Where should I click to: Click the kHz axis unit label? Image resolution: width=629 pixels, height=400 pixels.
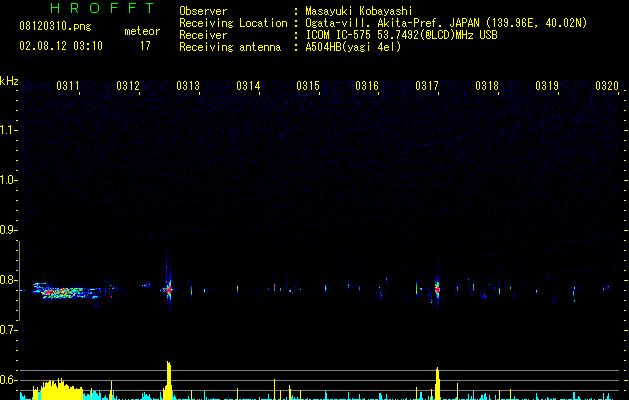point(9,81)
